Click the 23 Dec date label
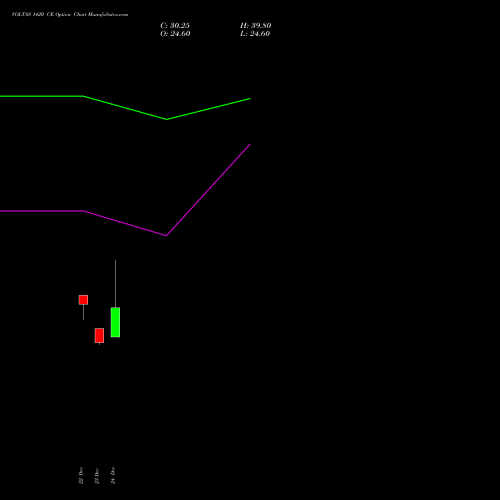 click(x=97, y=476)
